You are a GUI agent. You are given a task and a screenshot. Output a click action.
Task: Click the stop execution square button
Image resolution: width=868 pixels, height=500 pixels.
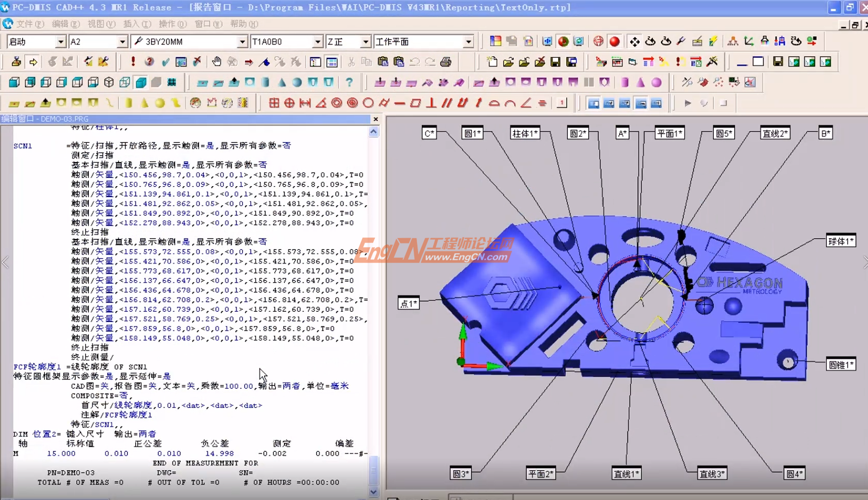click(x=724, y=103)
